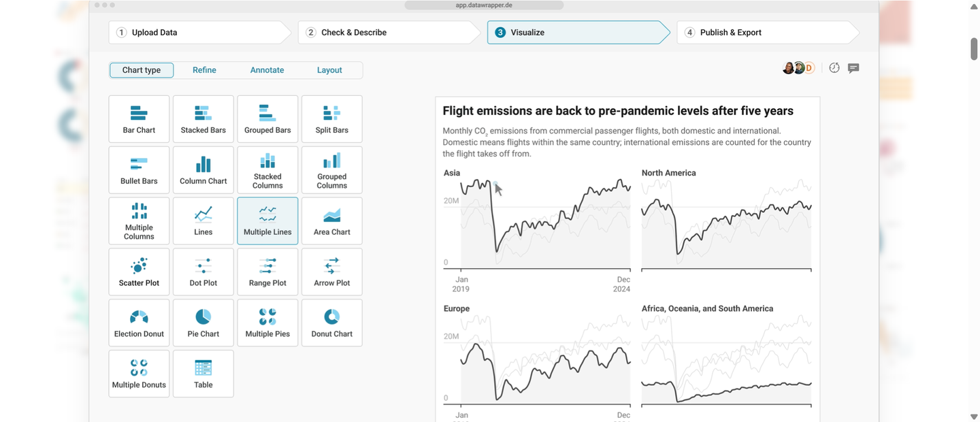The image size is (980, 422).
Task: Select the Bar Chart type
Action: (x=139, y=119)
